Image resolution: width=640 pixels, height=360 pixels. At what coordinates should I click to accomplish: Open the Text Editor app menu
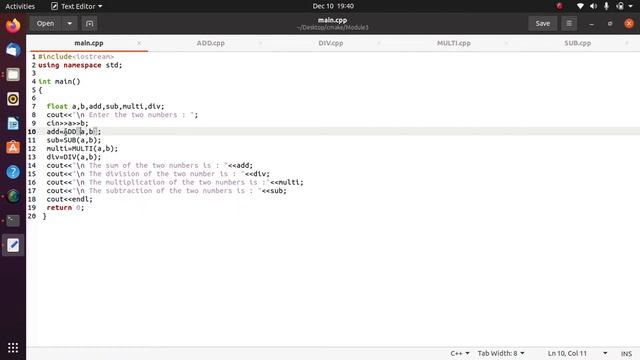pos(76,6)
